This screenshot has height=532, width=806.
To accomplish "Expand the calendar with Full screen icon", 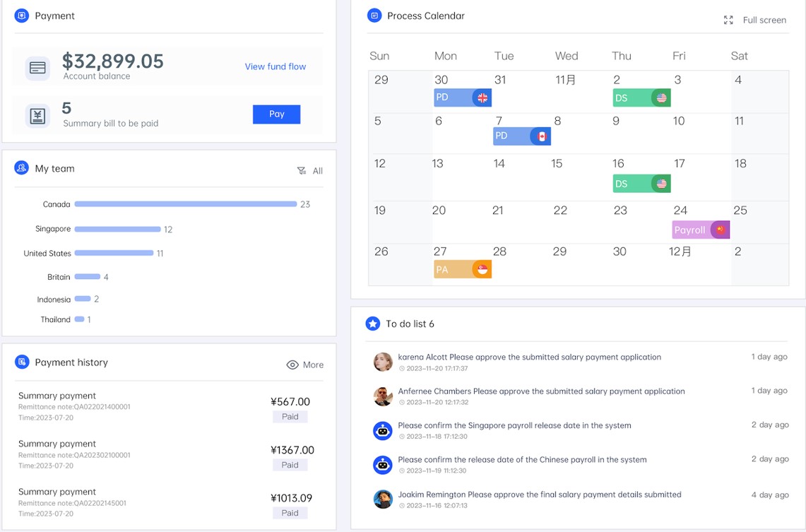I will click(728, 20).
